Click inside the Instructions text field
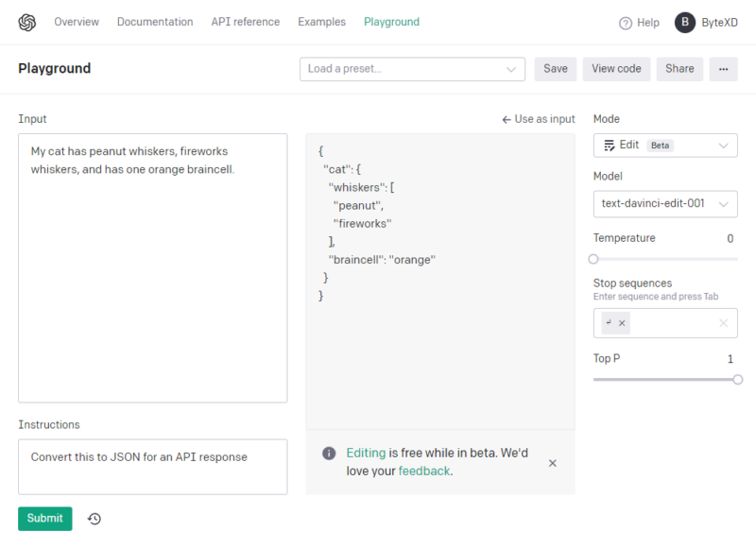This screenshot has width=756, height=549. pyautogui.click(x=152, y=466)
